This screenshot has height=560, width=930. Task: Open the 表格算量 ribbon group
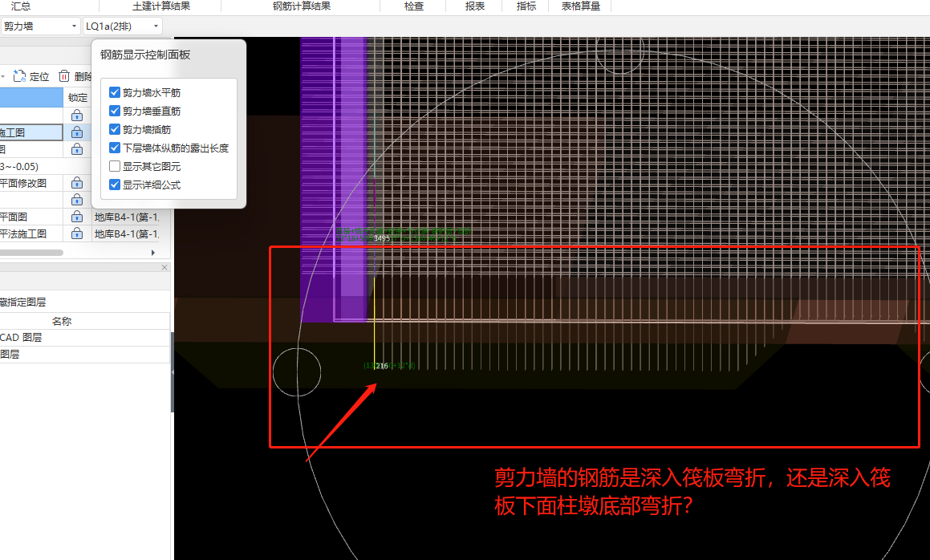581,6
